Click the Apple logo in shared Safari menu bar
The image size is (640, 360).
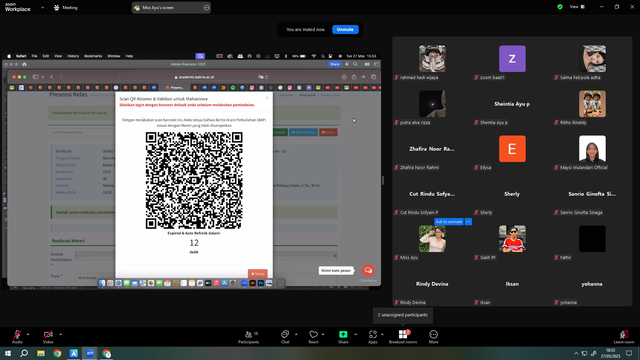[9, 56]
